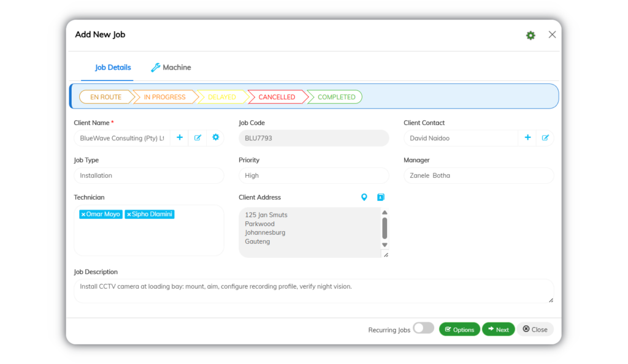Click the address scrollbar down arrow
Image resolution: width=628 pixels, height=364 pixels.
[385, 245]
